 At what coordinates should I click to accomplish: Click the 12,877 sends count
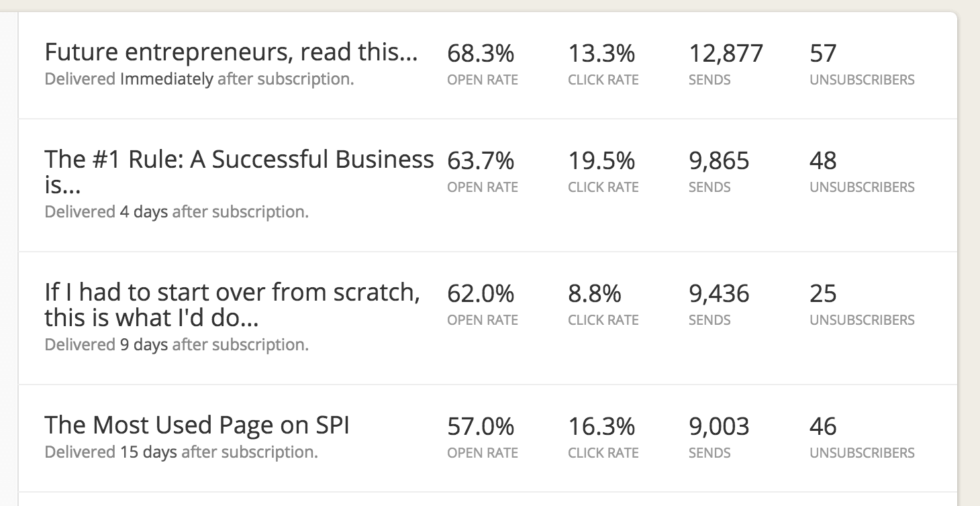(x=726, y=53)
